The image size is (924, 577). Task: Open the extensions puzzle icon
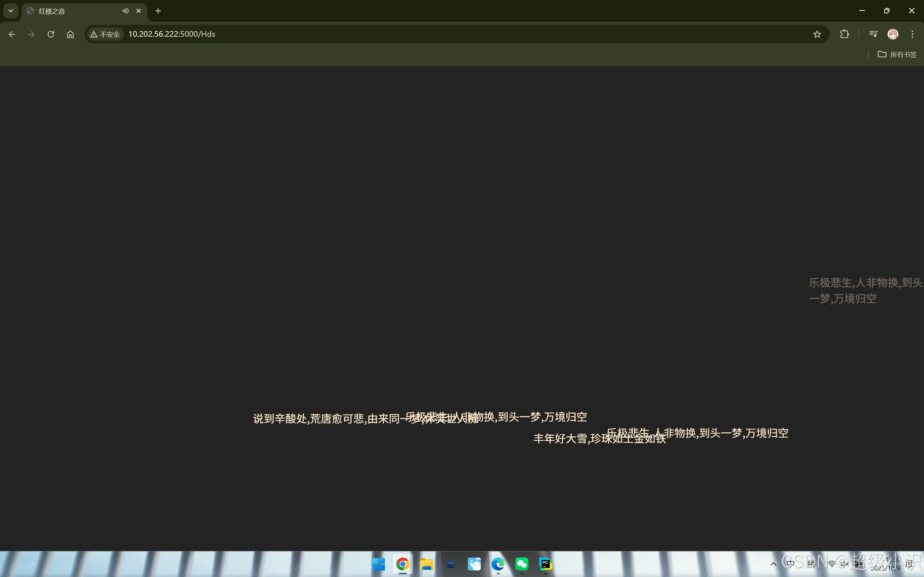(x=844, y=34)
